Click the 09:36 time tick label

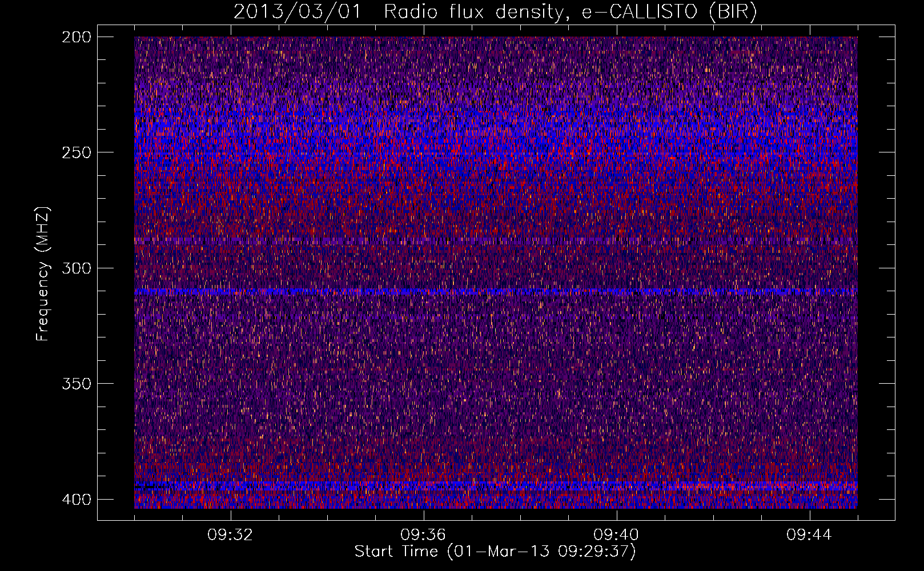coord(423,535)
